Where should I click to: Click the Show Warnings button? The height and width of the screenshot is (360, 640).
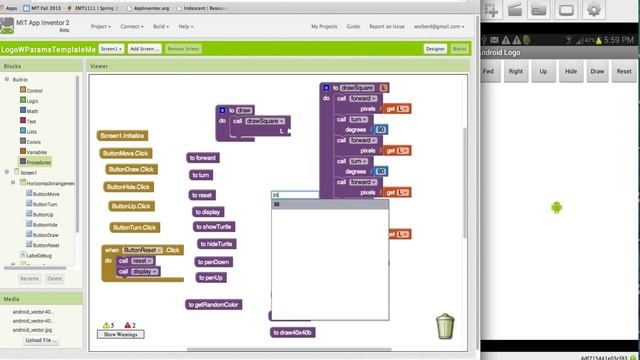(120, 334)
